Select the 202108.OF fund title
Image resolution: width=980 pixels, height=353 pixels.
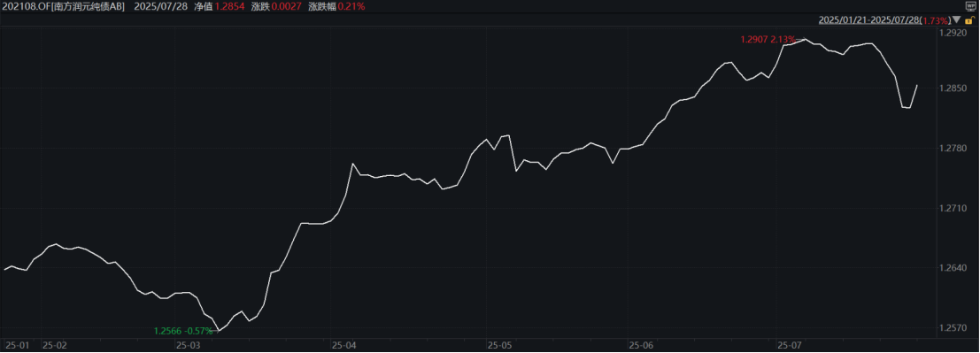click(x=63, y=6)
